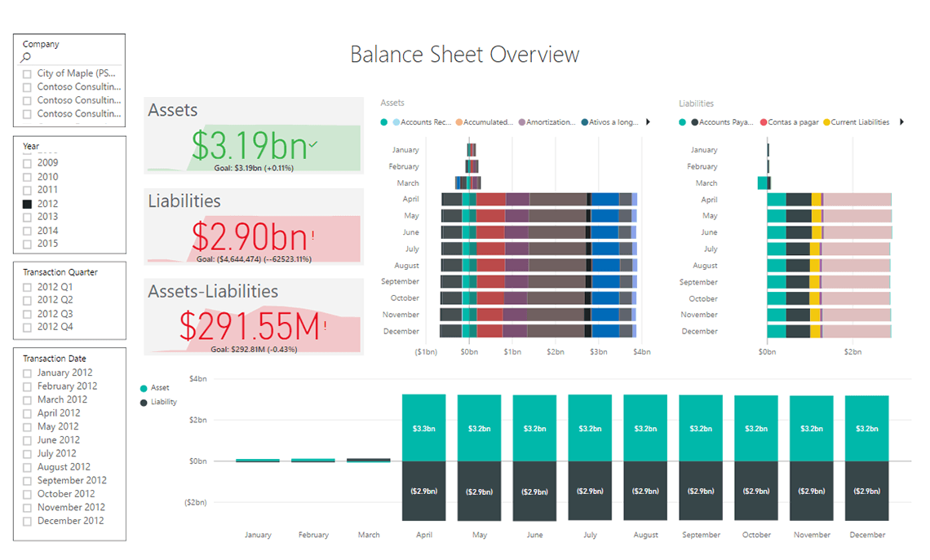This screenshot has width=930, height=560.
Task: Tick the 2009 year checkbox
Action: click(x=27, y=164)
